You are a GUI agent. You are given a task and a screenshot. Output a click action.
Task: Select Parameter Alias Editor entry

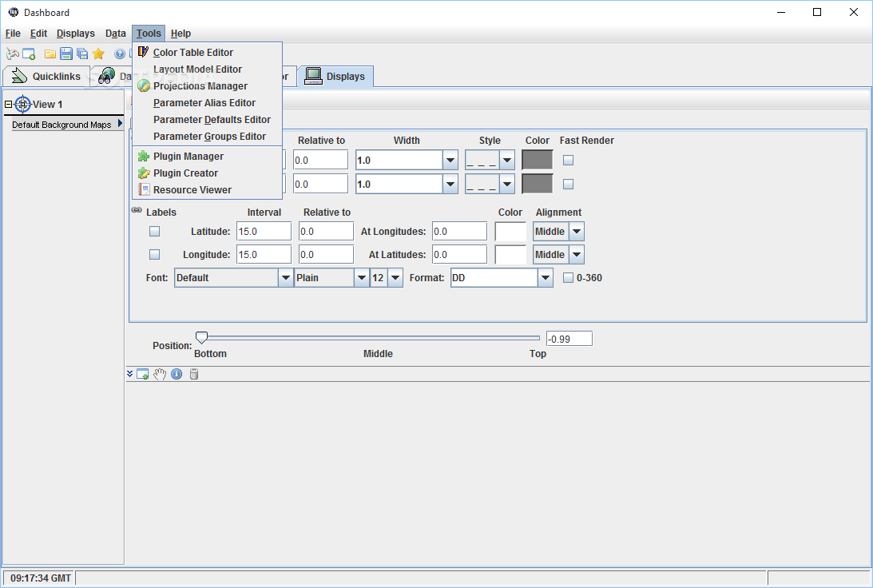207,102
